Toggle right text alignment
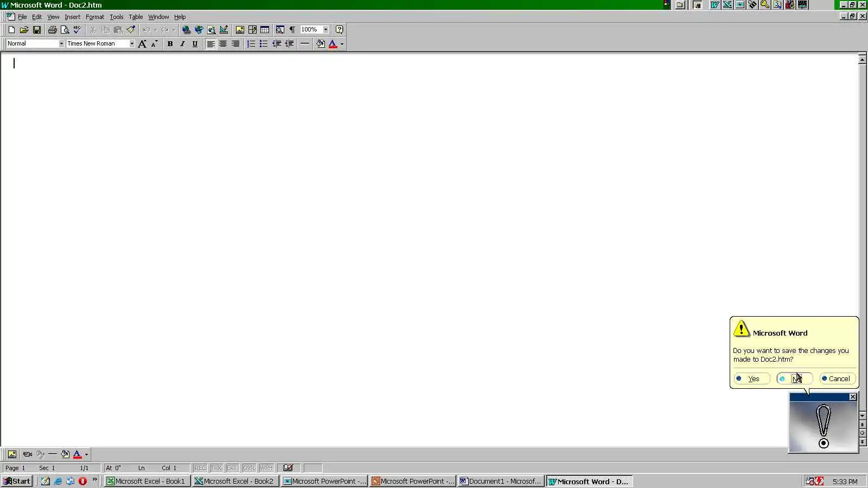Screen dimensions: 868x488 coord(235,44)
